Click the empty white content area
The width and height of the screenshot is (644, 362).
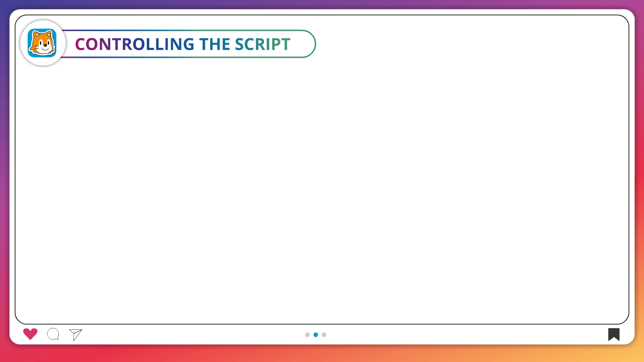[x=322, y=188]
